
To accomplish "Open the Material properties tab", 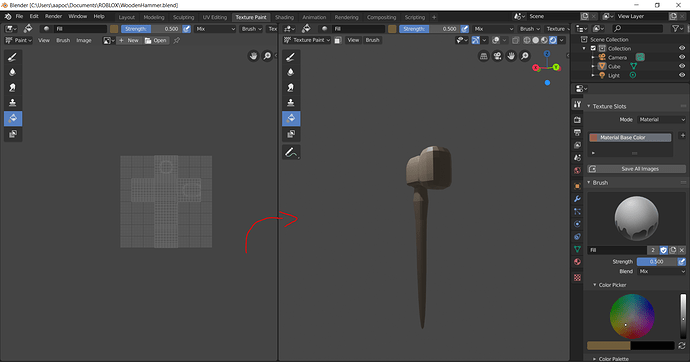I will coord(577,262).
